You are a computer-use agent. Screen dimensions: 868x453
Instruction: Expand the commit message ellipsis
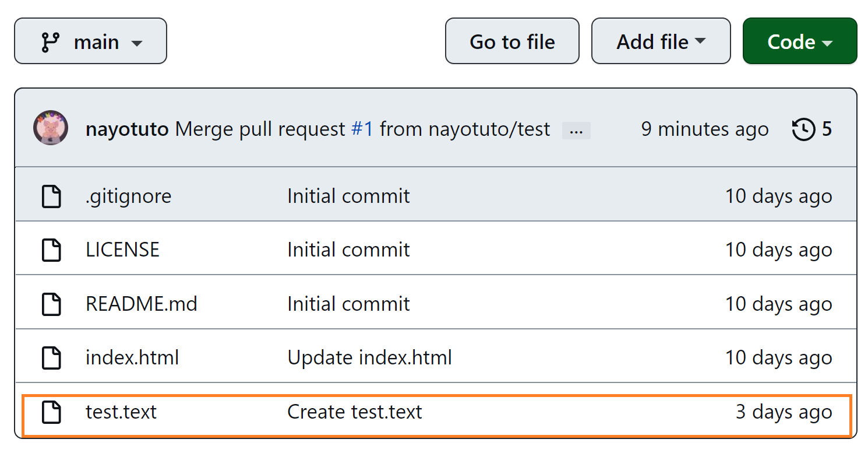click(x=576, y=131)
